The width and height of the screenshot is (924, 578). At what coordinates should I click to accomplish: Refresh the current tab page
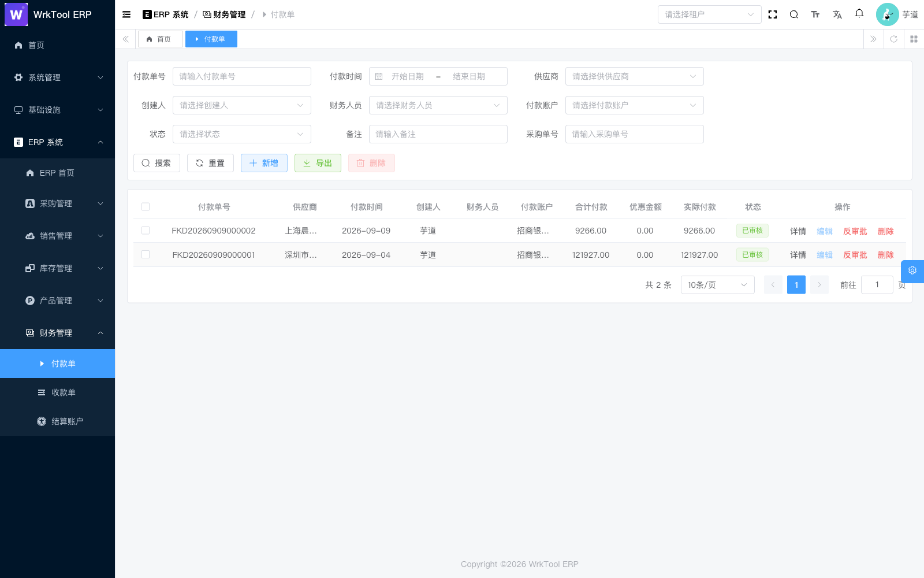[x=893, y=39]
